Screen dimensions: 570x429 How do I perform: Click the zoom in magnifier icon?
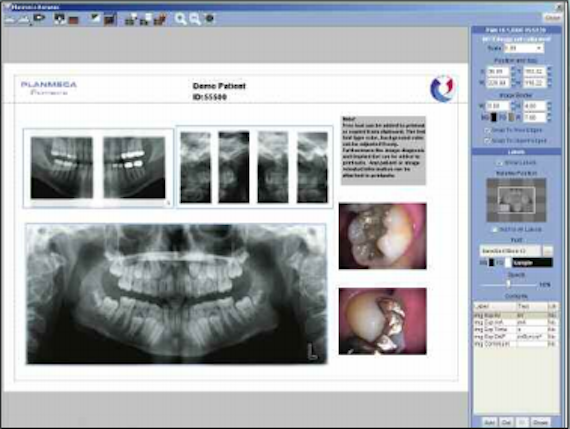coord(180,19)
